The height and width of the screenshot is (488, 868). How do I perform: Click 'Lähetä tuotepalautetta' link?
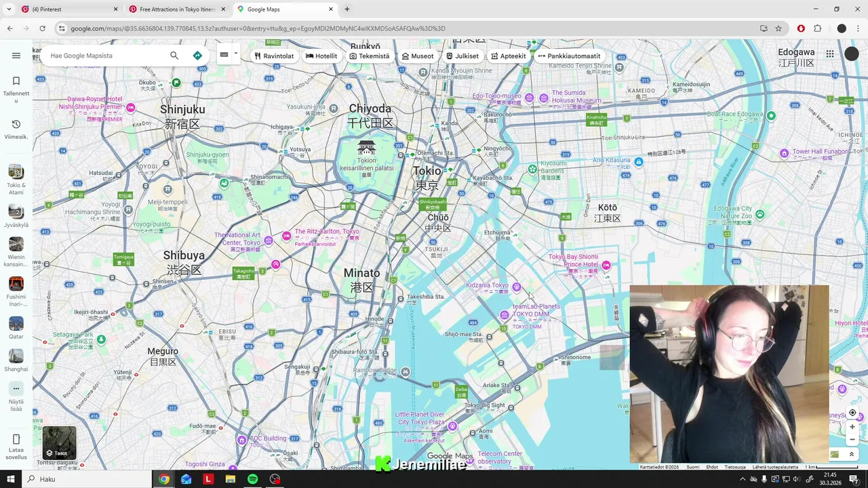(x=775, y=467)
